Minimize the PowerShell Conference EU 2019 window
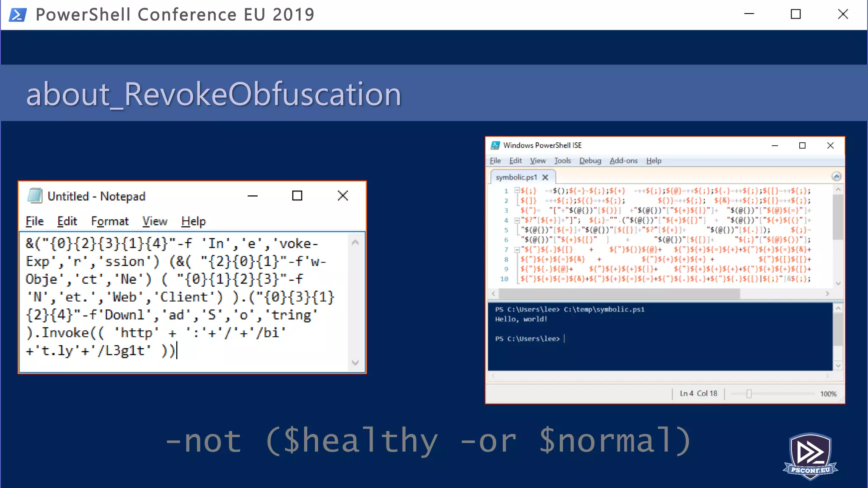868x488 pixels. [749, 14]
